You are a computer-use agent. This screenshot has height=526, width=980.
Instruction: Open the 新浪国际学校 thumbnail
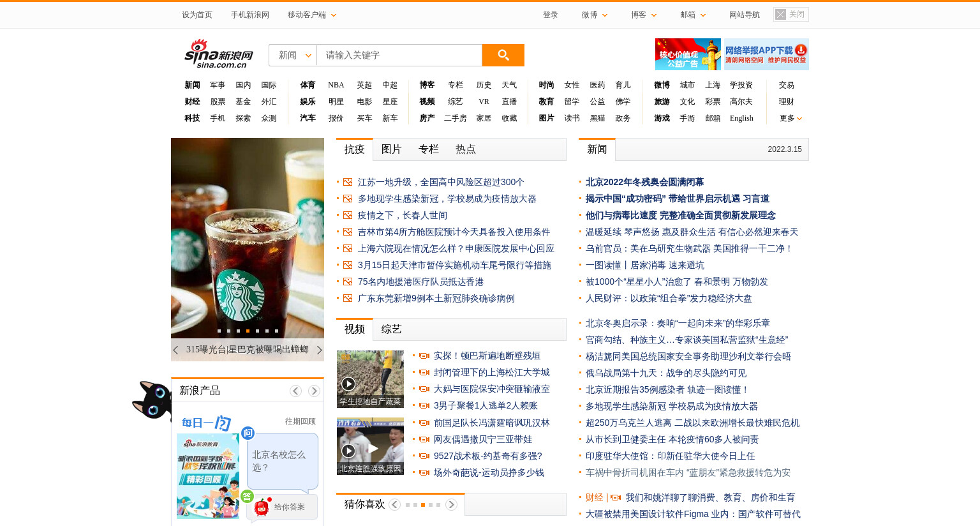tap(208, 476)
